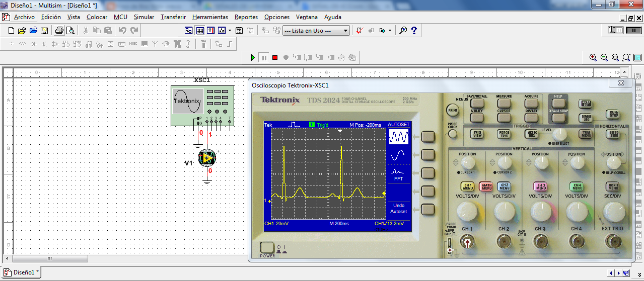644x281 pixels.
Task: Select the XSC1 oscilloscope component
Action: tap(202, 106)
